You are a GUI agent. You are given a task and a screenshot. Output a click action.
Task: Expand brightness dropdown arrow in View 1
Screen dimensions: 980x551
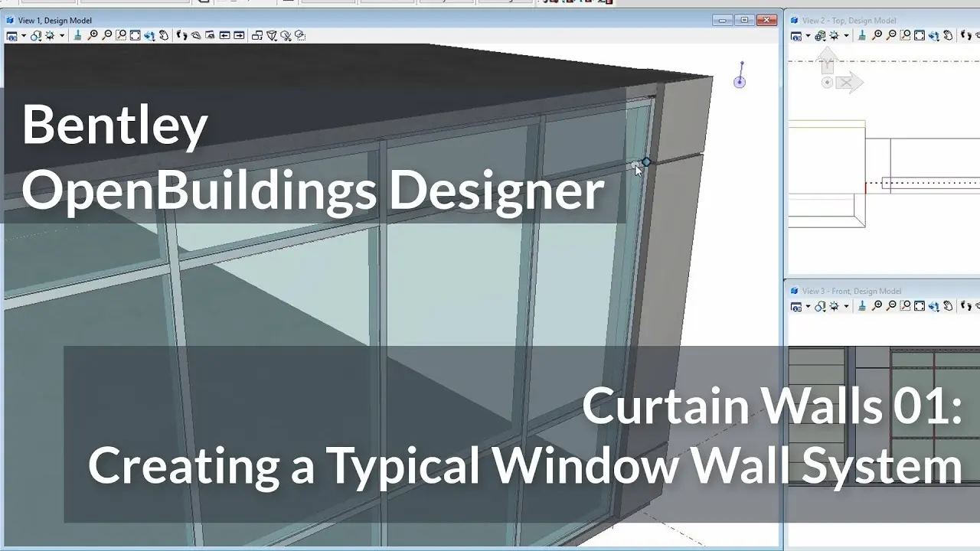point(60,36)
